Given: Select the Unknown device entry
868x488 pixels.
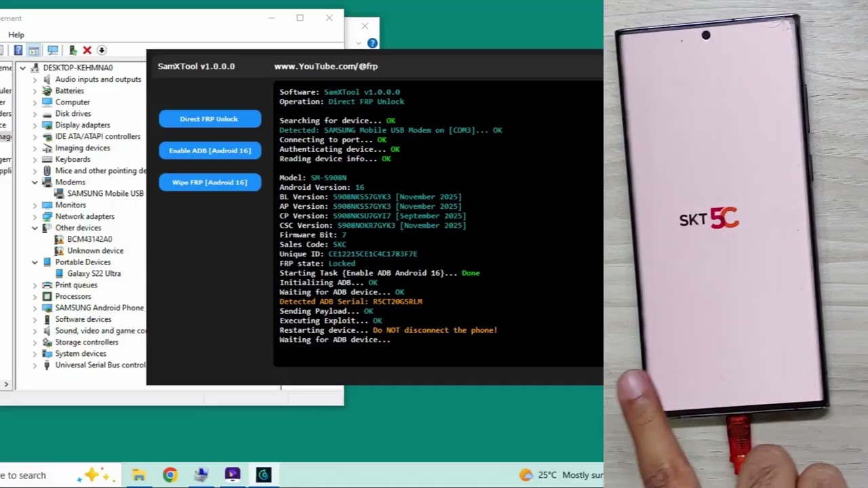Looking at the screenshot, I should pos(95,251).
